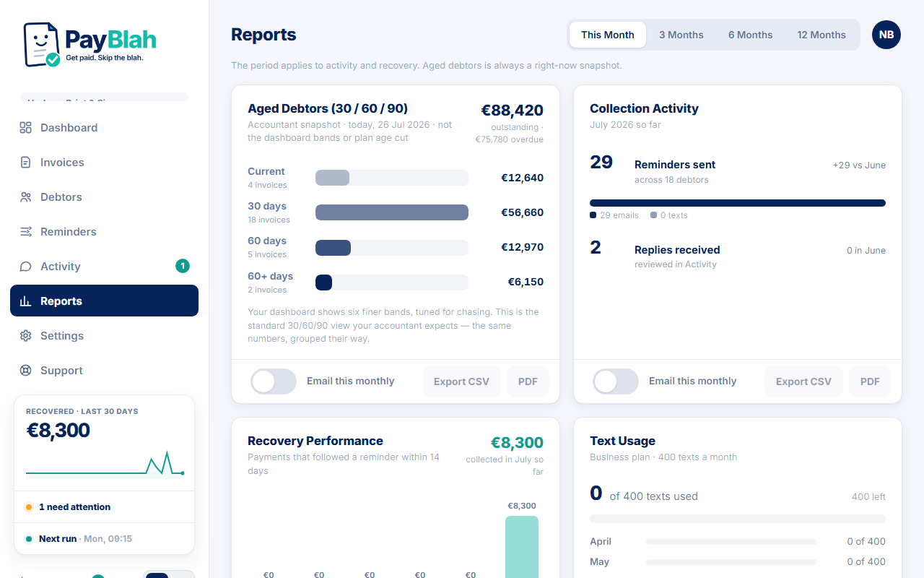Export Aged Debtors as CSV
Image resolution: width=924 pixels, height=578 pixels.
(461, 381)
